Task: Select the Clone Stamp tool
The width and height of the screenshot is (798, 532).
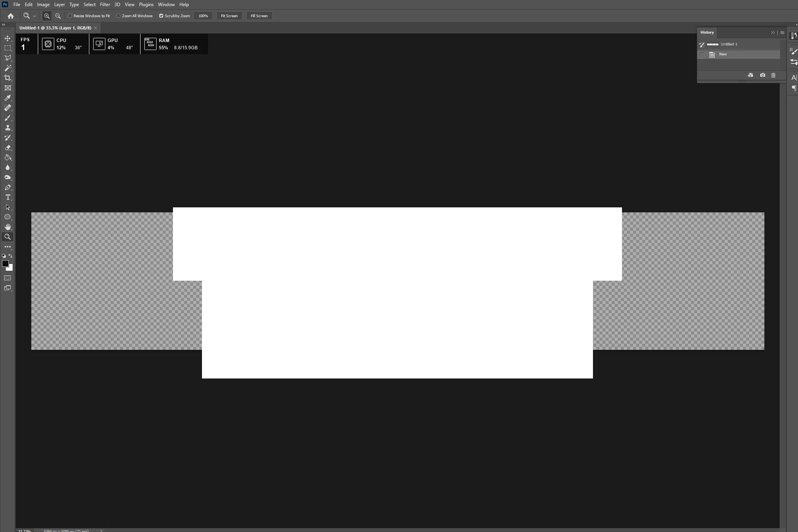Action: [8, 128]
